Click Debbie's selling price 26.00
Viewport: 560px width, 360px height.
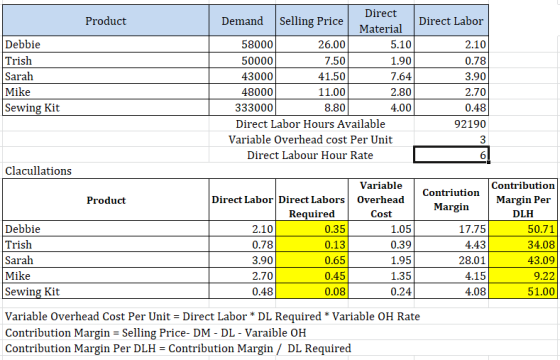point(312,44)
